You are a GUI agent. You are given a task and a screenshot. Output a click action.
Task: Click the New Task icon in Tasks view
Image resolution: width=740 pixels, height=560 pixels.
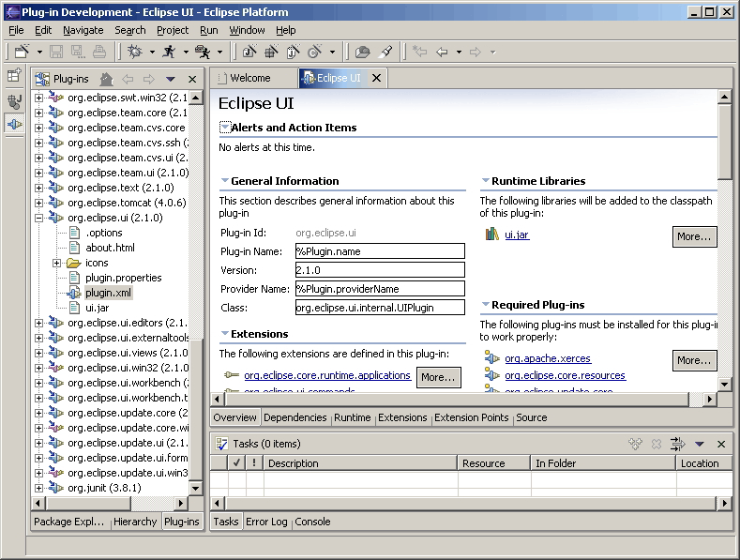click(636, 444)
